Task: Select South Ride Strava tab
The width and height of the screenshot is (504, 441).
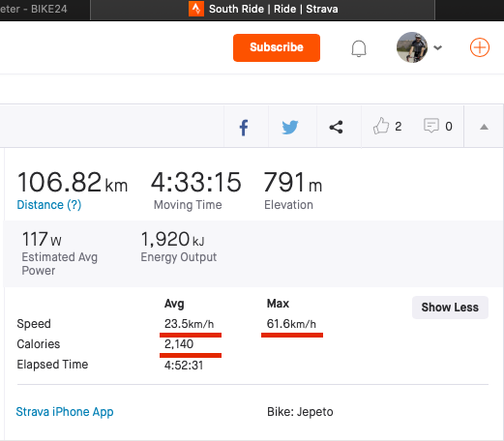Action: 262,10
